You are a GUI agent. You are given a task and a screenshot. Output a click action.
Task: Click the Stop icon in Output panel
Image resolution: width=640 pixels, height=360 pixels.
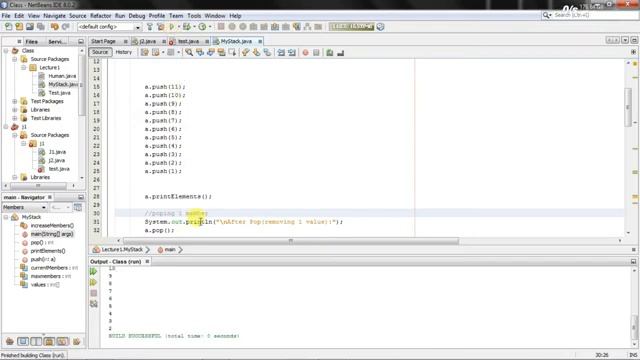(93, 293)
